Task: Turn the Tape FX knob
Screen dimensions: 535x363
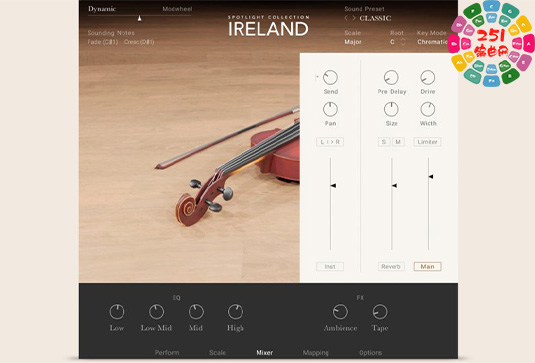Action: [380, 312]
